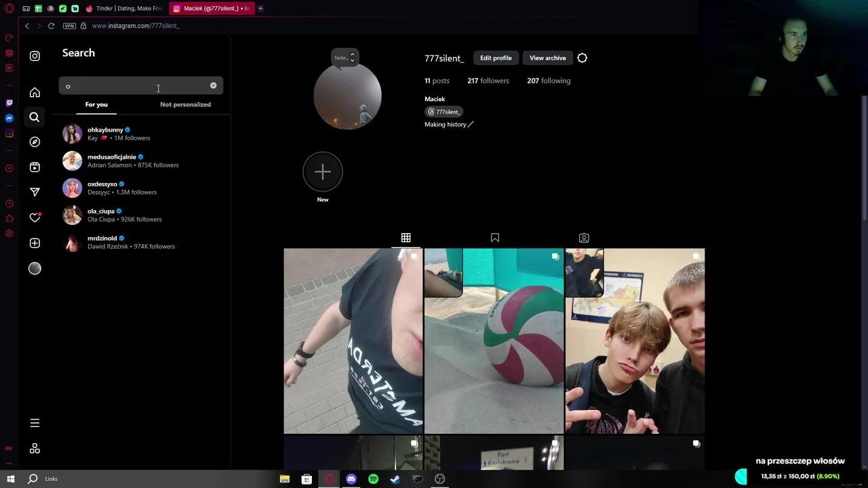Open profile avatar in Instagram sidebar

click(x=35, y=268)
